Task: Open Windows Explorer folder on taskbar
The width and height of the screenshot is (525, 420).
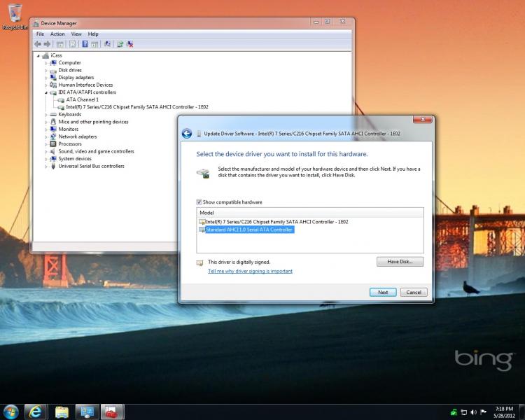Action: [62, 412]
